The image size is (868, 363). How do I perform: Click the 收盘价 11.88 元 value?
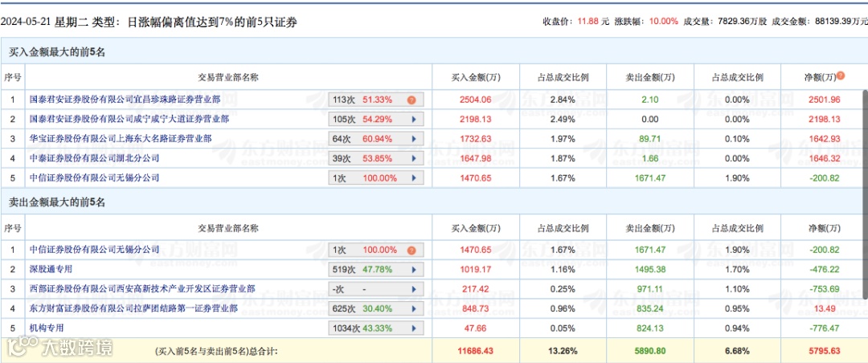coord(592,22)
